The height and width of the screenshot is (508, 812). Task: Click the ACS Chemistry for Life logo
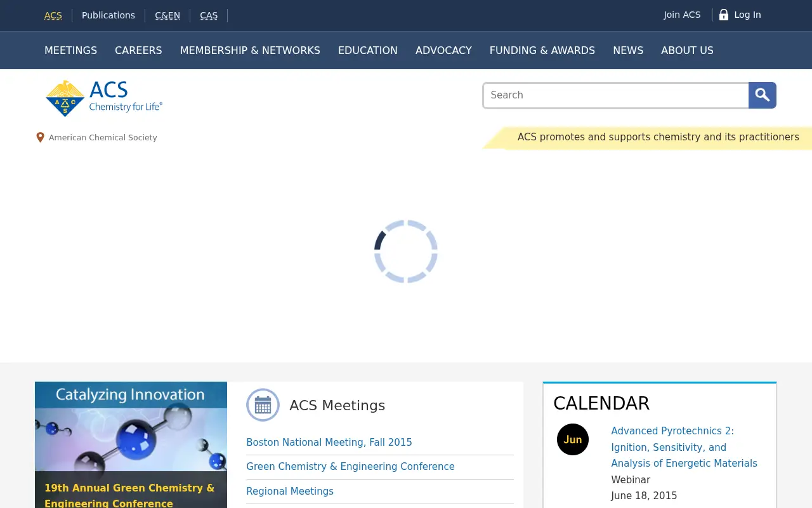[x=104, y=98]
